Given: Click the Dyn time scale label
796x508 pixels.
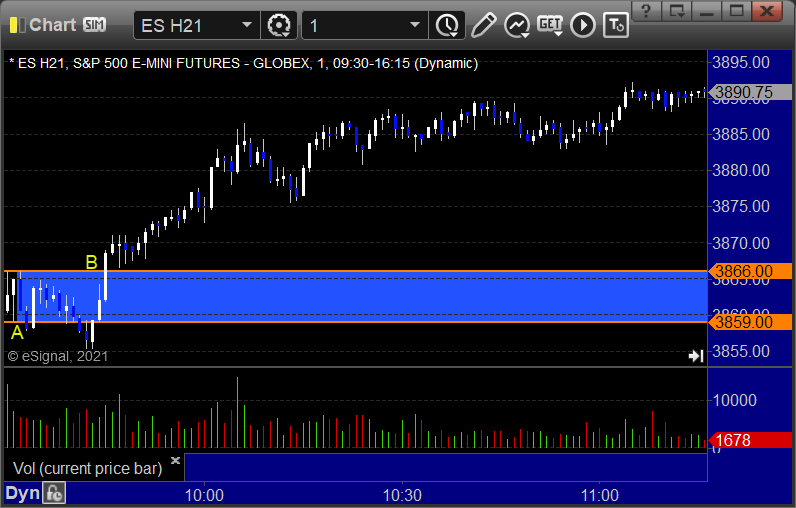Looking at the screenshot, I should pos(22,493).
